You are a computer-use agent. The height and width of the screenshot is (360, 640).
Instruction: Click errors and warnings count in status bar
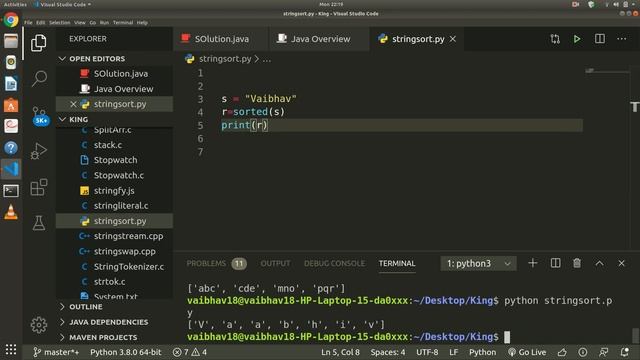[x=189, y=352]
